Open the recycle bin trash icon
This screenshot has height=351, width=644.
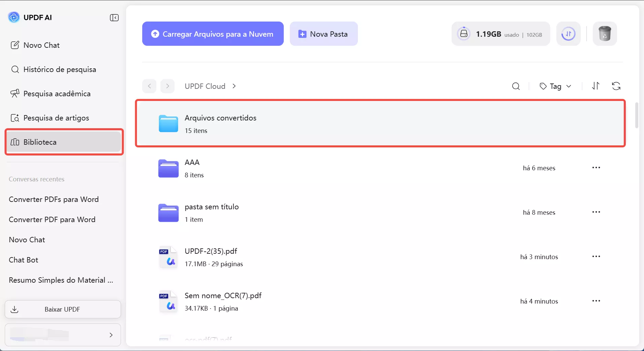coord(605,34)
